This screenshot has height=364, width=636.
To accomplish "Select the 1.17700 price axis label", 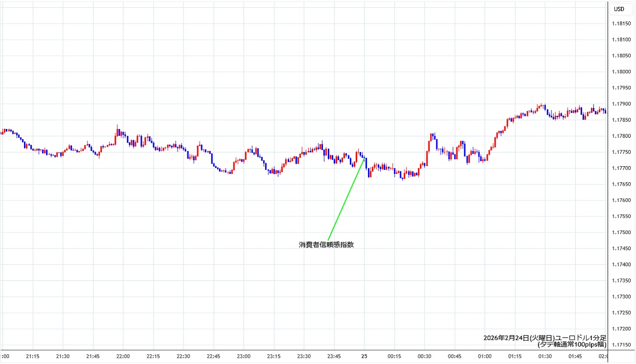I will pos(621,168).
